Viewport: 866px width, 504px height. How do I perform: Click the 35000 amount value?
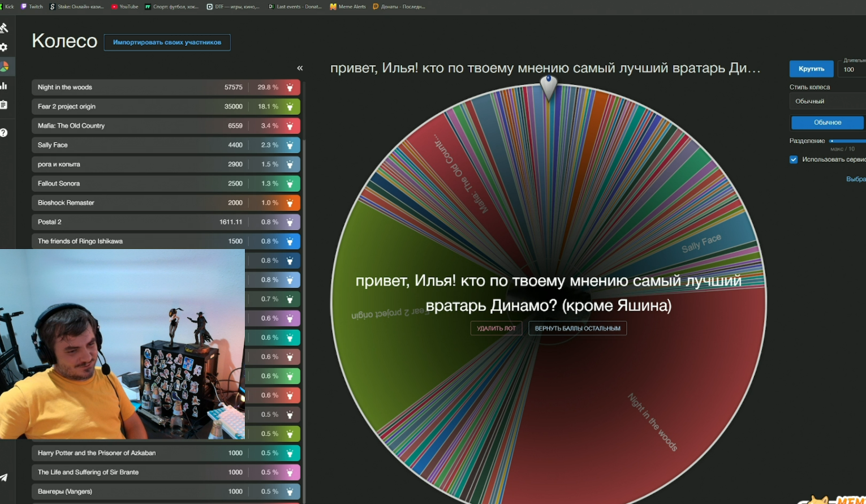[x=233, y=106]
